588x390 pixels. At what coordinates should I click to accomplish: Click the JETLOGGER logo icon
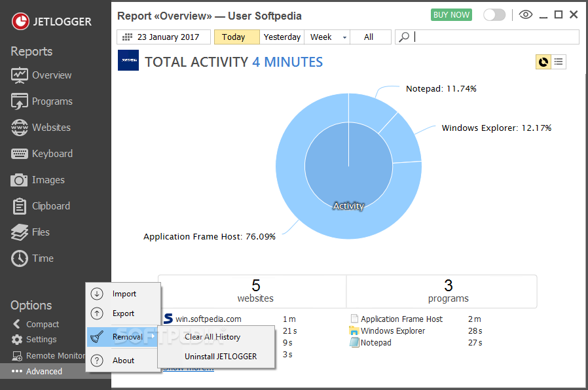[x=20, y=22]
